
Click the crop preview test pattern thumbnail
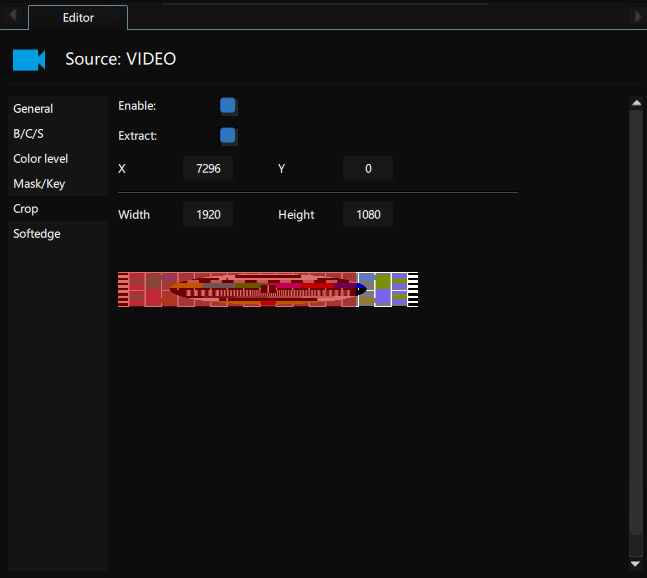268,289
